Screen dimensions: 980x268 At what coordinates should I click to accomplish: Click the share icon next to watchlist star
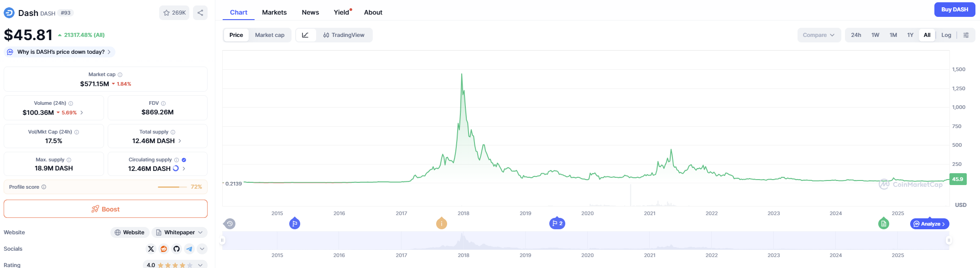pyautogui.click(x=200, y=13)
